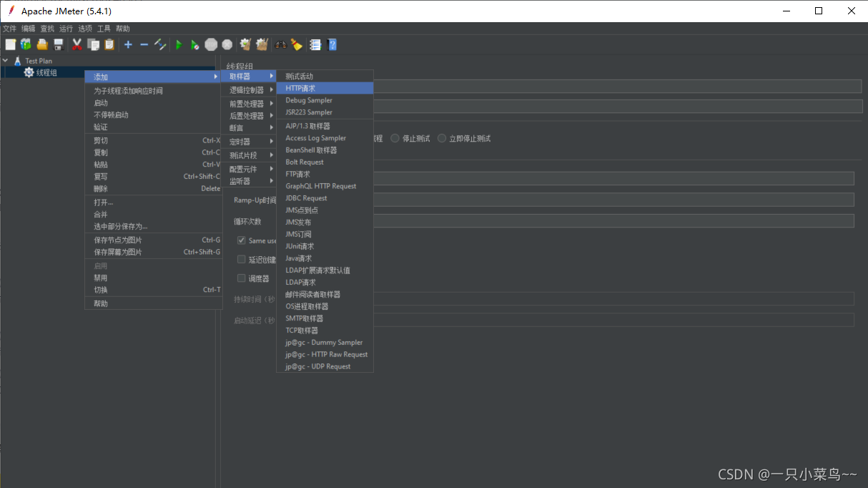The height and width of the screenshot is (488, 868).
Task: Create a new test plan via toolbar icon
Action: (x=10, y=44)
